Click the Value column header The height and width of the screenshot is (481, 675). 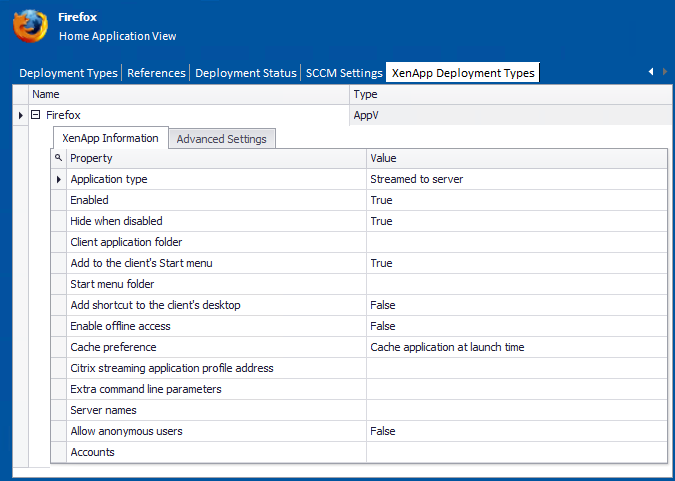click(x=516, y=158)
